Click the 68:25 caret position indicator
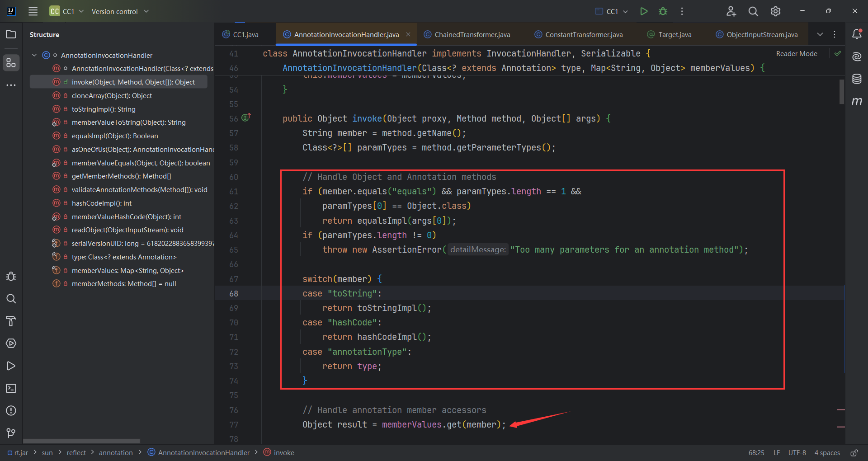The width and height of the screenshot is (868, 461). point(756,452)
